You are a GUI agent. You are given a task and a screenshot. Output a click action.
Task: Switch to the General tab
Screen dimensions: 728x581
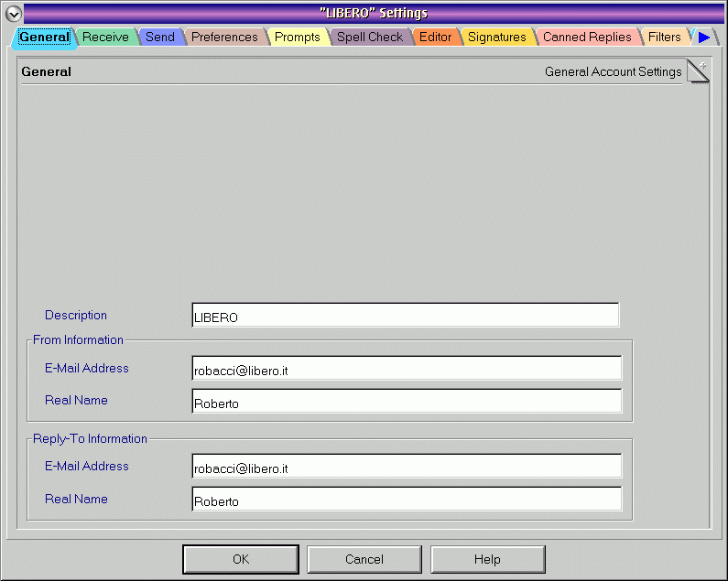click(x=44, y=38)
